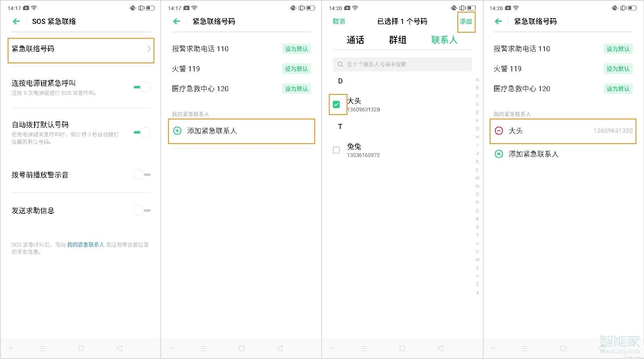Screen dimensions: 644x359
Task: Toggle 连按电源键紧急呼叫 switch
Action: click(x=142, y=87)
